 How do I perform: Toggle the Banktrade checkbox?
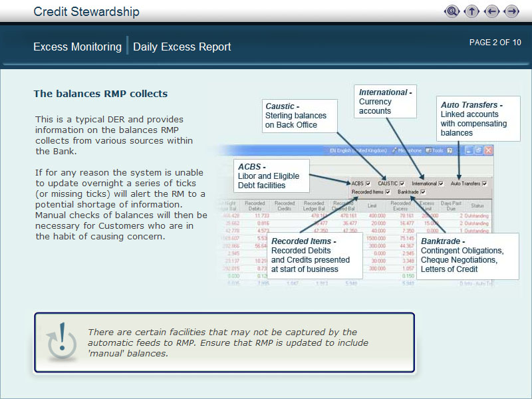click(x=423, y=192)
